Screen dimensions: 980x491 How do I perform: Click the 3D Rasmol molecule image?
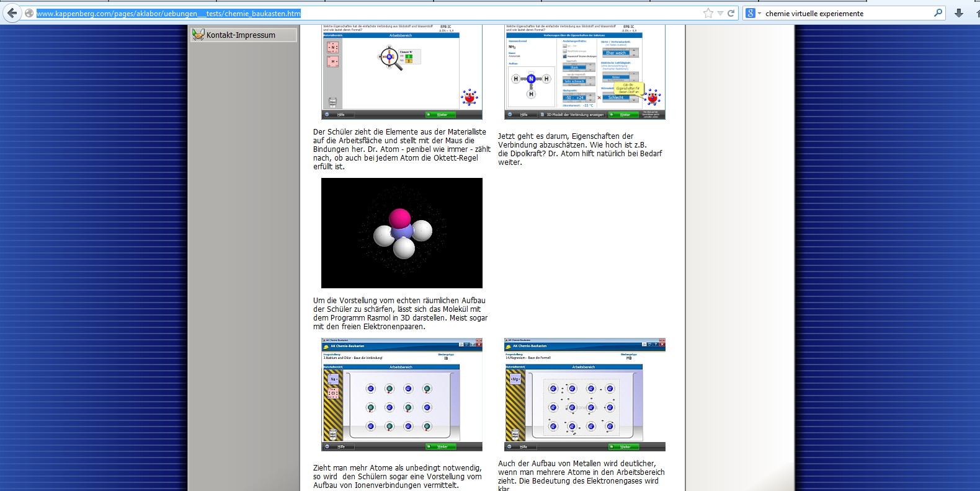point(401,233)
